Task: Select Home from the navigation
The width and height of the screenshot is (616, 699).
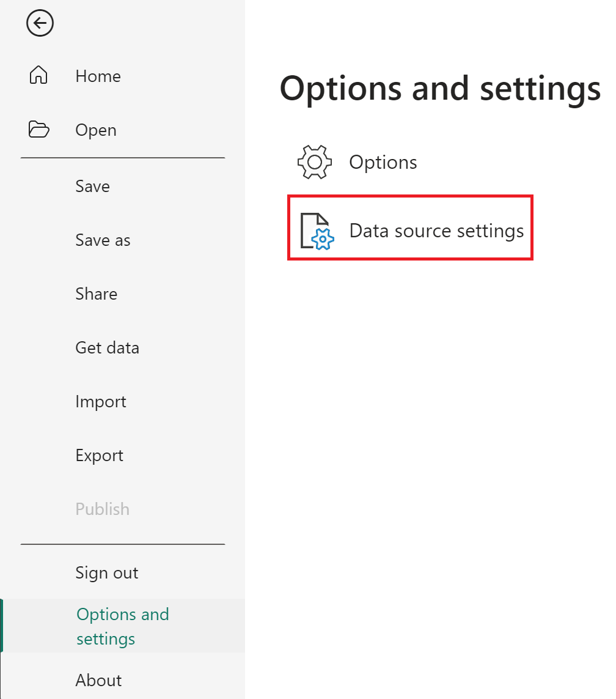Action: (98, 76)
